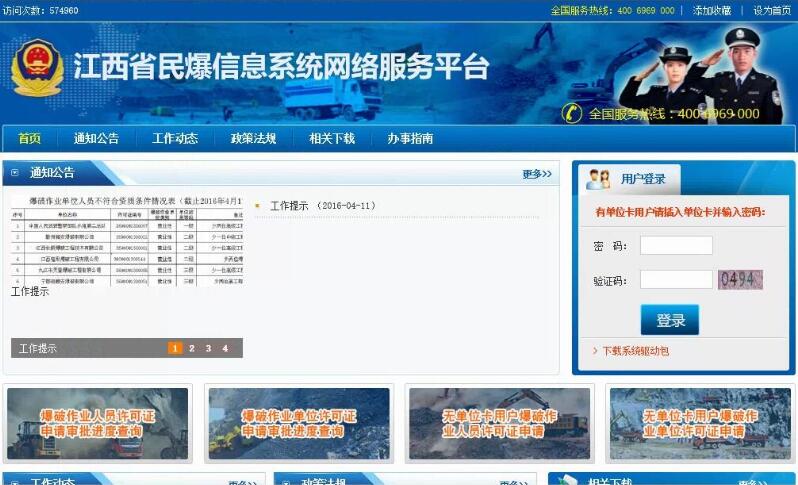This screenshot has width=798, height=485.
Task: Open 爆破作业人员许可证申请审批进度查询 banner
Action: [x=98, y=423]
